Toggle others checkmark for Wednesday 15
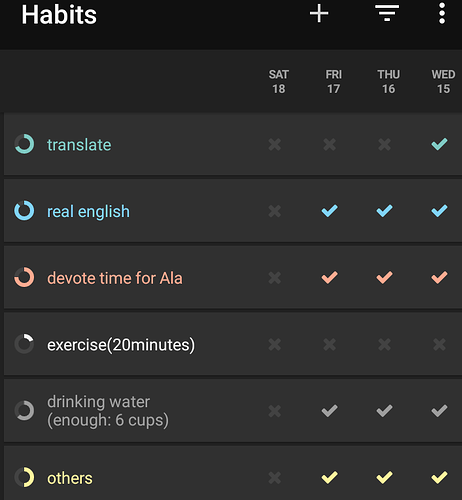Screen dimensions: 462x500 (439, 477)
